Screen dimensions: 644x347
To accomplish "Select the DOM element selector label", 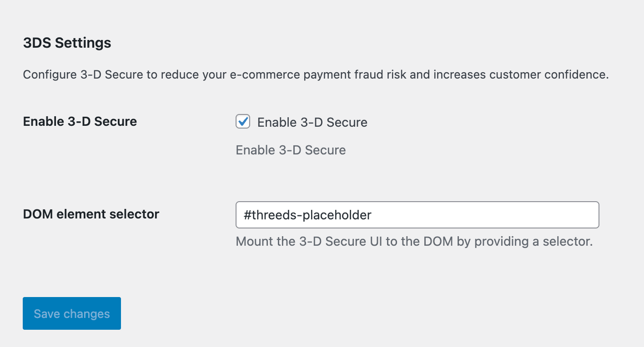I will 91,214.
